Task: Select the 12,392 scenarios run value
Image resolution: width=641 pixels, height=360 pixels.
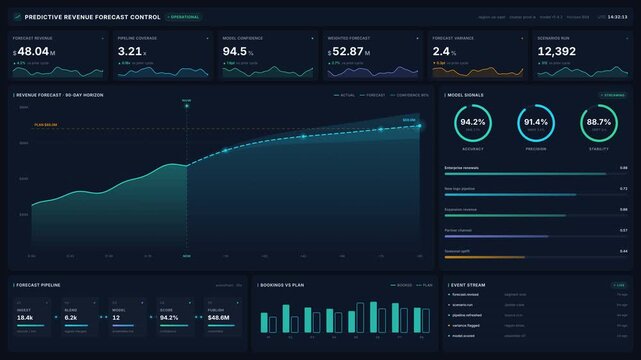Action: (556, 51)
